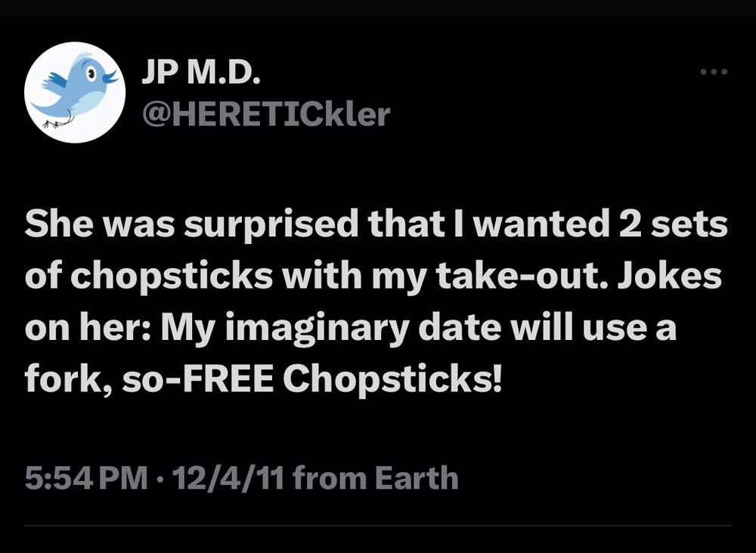Click the word "from" before Earth
756x553 pixels.
coord(330,478)
